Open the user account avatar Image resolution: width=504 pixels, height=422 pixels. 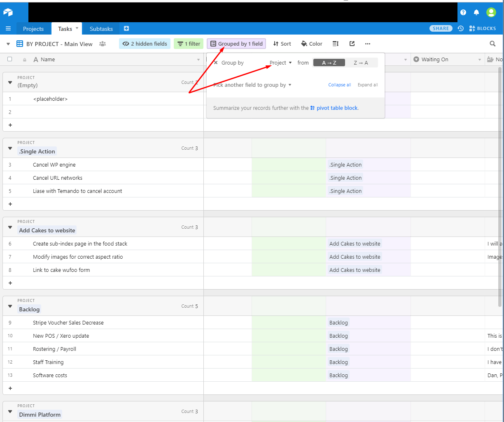coord(491,12)
